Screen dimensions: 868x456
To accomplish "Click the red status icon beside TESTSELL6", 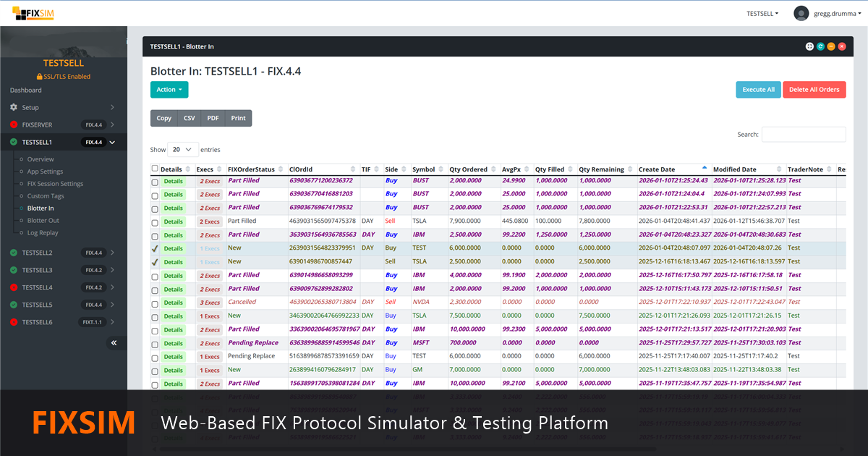I will 14,322.
